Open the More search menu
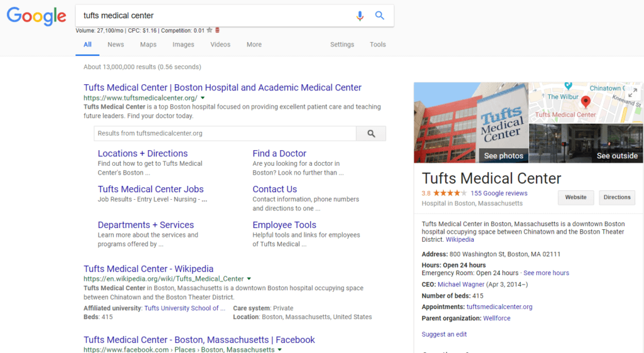The image size is (644, 353). coord(254,44)
